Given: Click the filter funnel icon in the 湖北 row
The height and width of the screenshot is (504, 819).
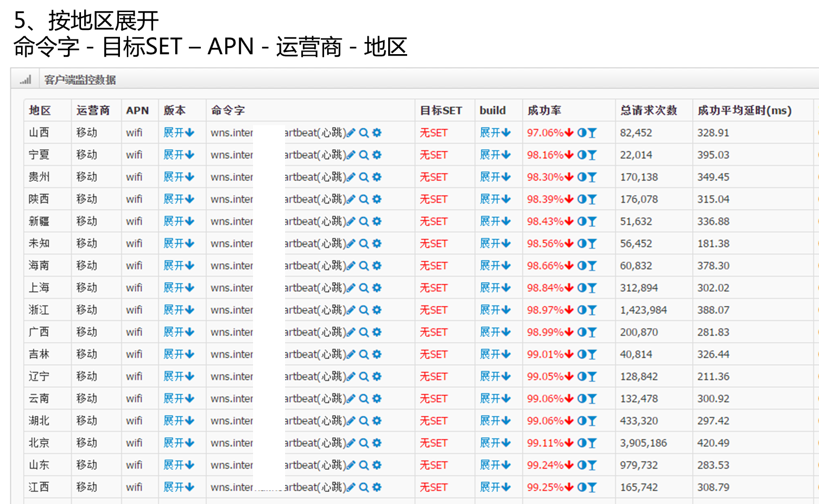Looking at the screenshot, I should coord(592,421).
